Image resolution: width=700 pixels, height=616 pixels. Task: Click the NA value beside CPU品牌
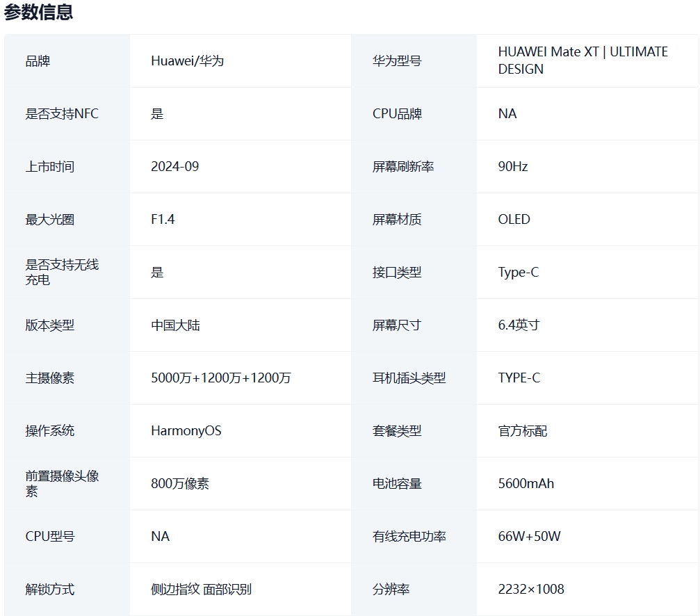point(507,113)
